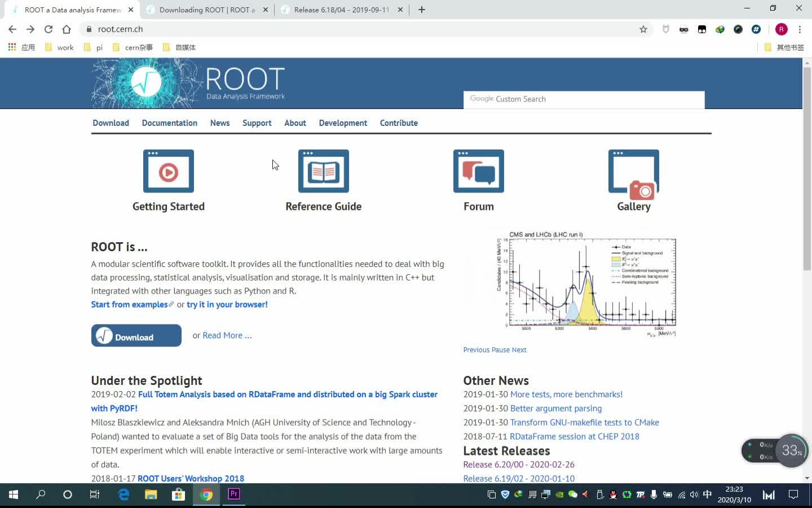The height and width of the screenshot is (508, 812).
Task: Open the Reference Guide book icon
Action: [324, 171]
